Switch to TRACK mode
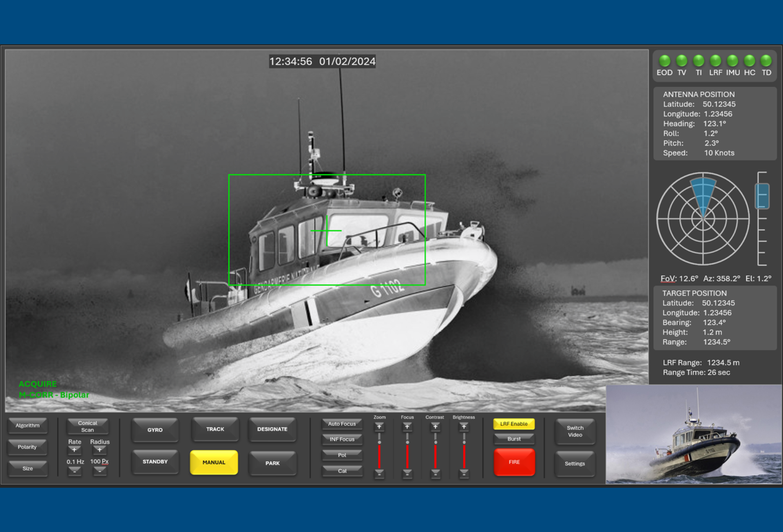Screen dimensions: 783x532 coord(215,429)
